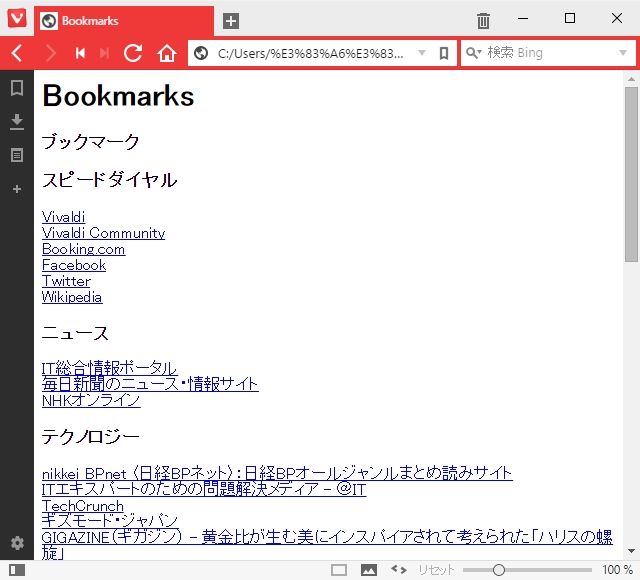The width and height of the screenshot is (640, 580).
Task: Open the search engine selector magnifier
Action: coord(473,53)
